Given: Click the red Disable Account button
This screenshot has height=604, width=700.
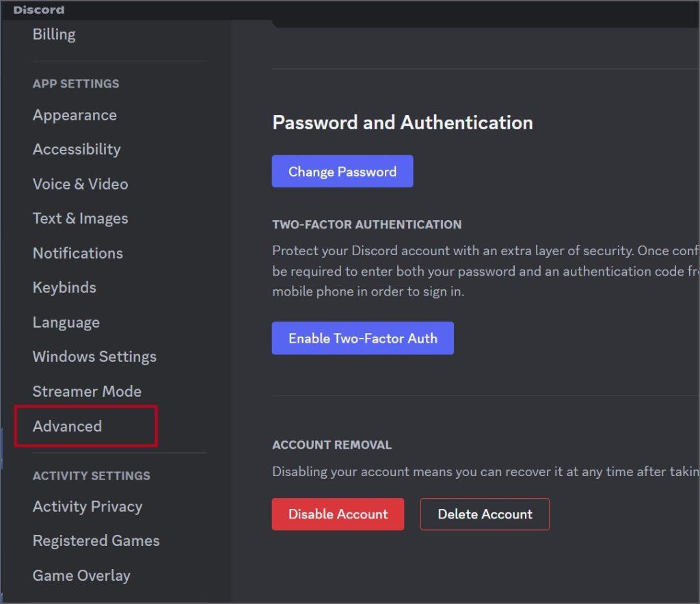Looking at the screenshot, I should pos(338,514).
